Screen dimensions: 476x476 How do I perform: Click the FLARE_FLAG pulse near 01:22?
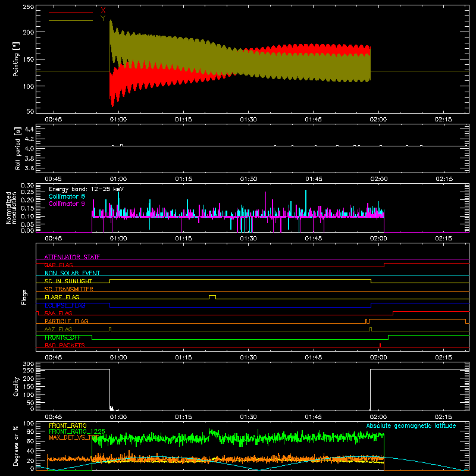[212, 297]
